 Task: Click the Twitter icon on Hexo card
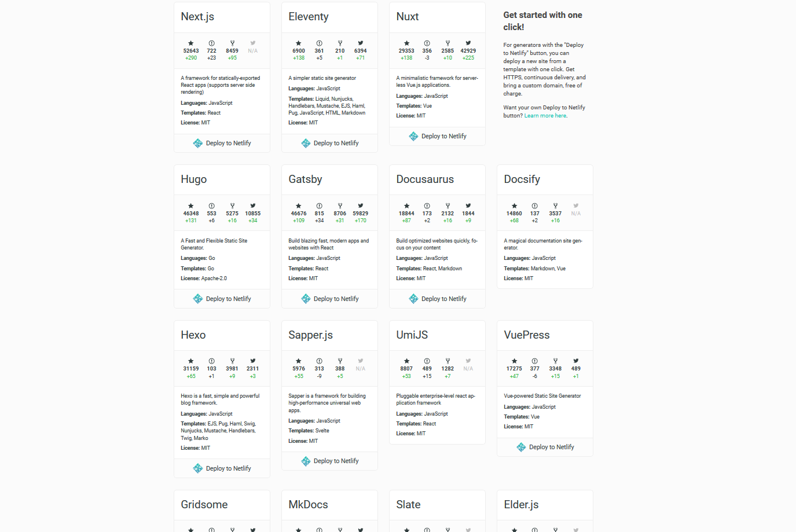click(253, 361)
